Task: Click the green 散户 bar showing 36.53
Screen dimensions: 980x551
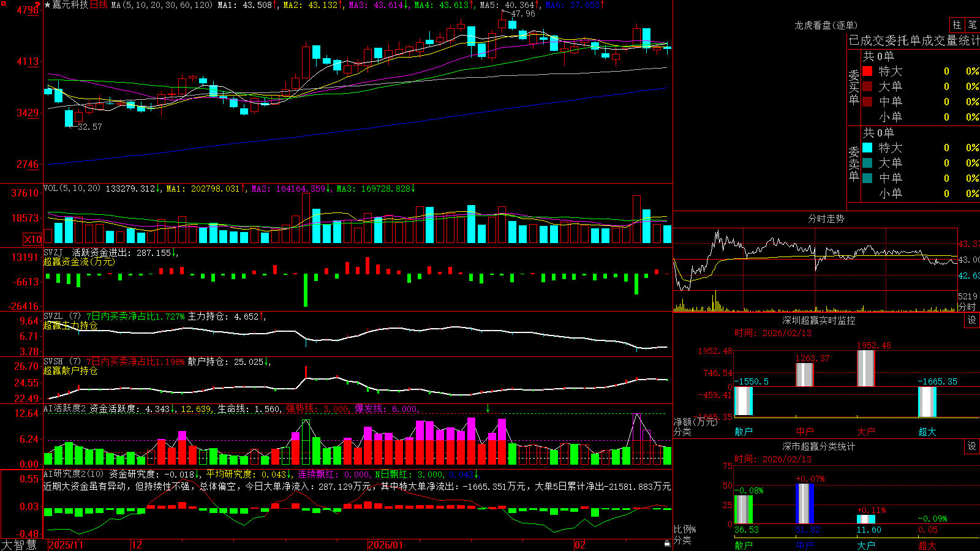Action: point(744,509)
